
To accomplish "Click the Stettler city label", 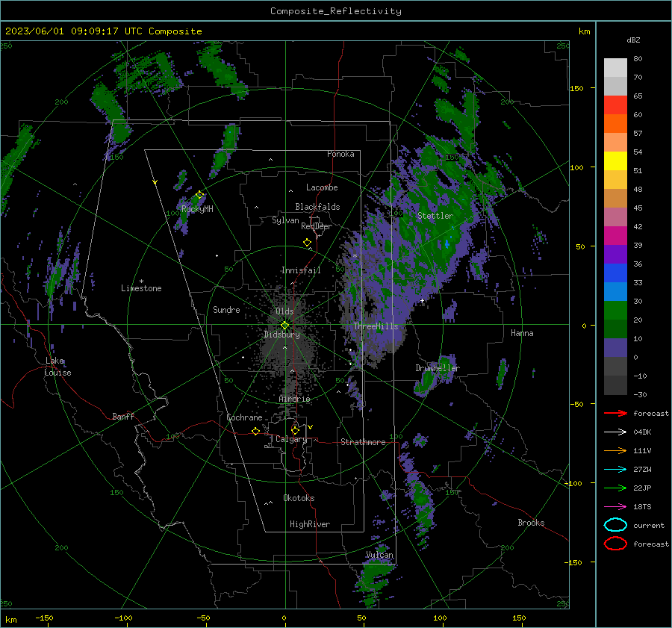I will [435, 216].
